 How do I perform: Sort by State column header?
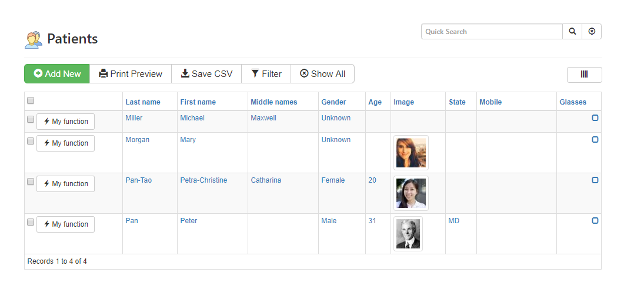coord(457,102)
